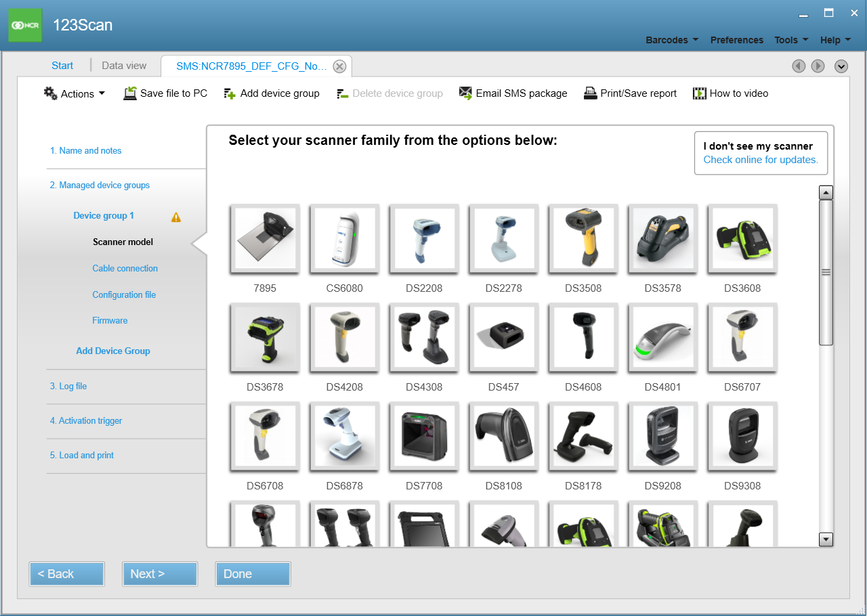The width and height of the screenshot is (867, 616).
Task: Click Add device group toolbar button
Action: 271,93
